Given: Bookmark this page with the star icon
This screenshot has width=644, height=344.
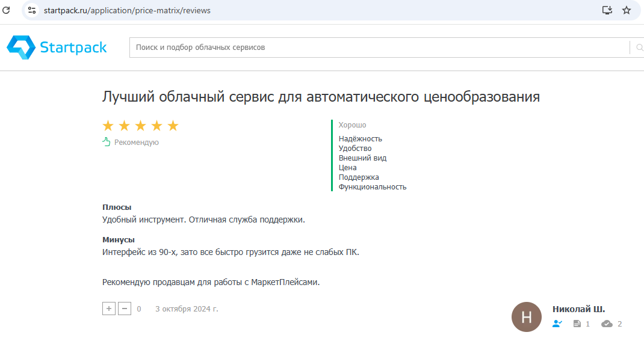Looking at the screenshot, I should pos(627,10).
